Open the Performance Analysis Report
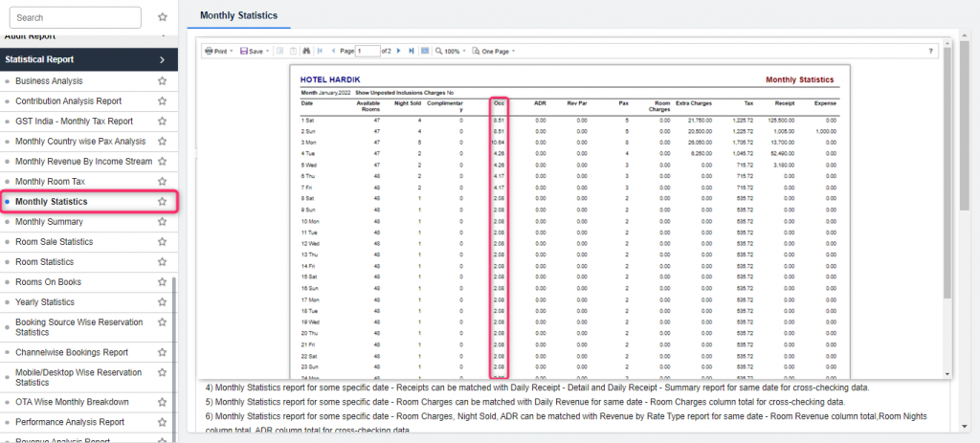980x443 pixels. [69, 422]
